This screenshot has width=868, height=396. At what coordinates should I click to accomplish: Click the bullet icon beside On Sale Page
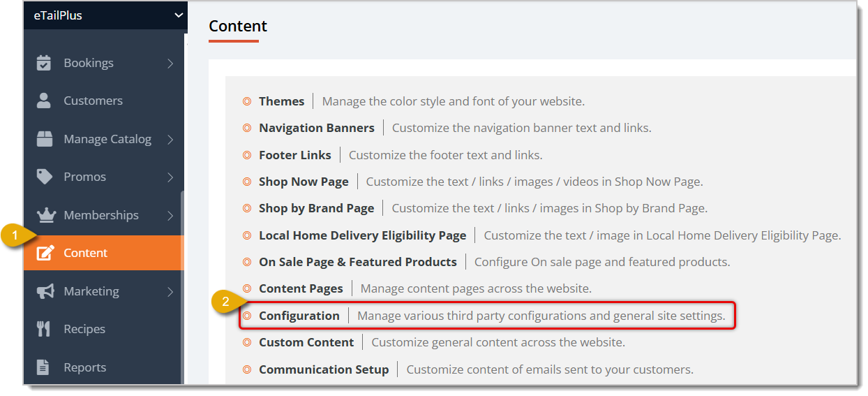tap(247, 262)
